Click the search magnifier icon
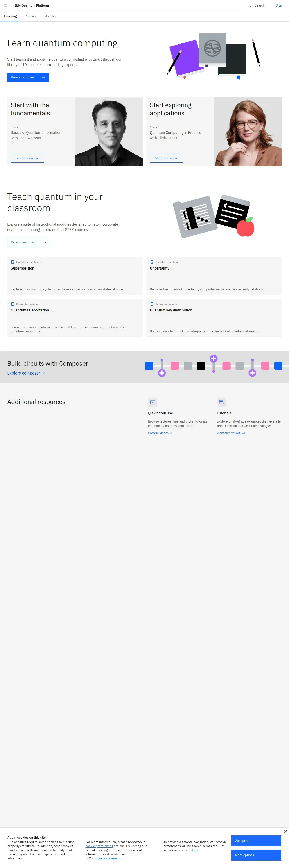The image size is (289, 868). [x=249, y=5]
